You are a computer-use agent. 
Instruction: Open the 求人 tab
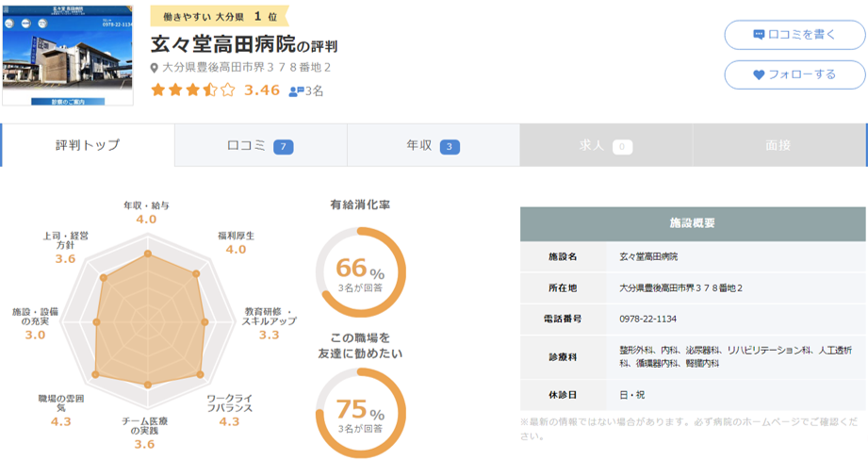pyautogui.click(x=606, y=145)
